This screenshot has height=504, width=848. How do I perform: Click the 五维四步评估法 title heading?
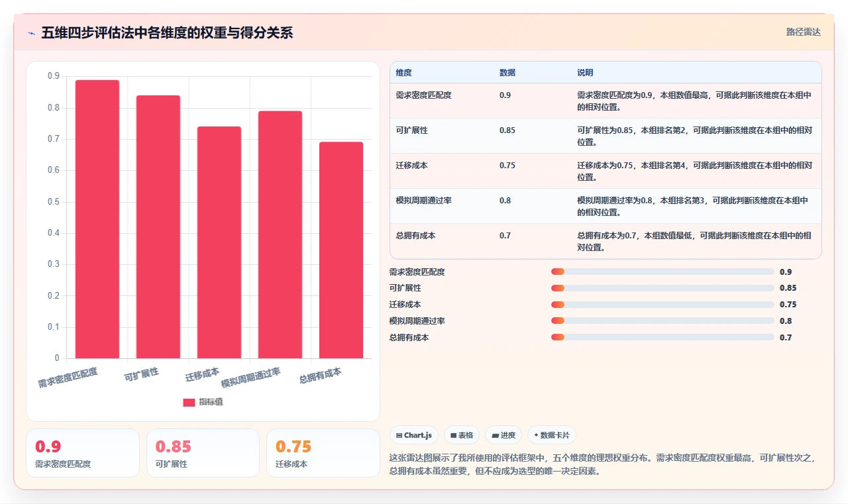(x=167, y=32)
